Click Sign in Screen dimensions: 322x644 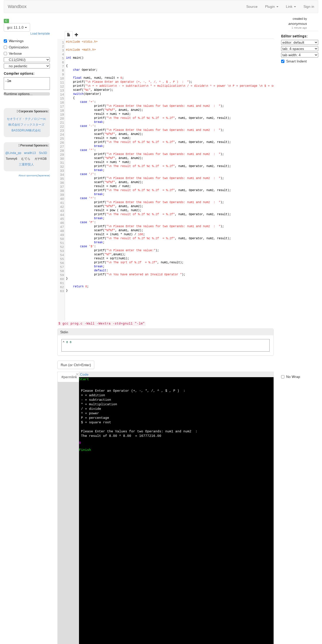[309, 7]
